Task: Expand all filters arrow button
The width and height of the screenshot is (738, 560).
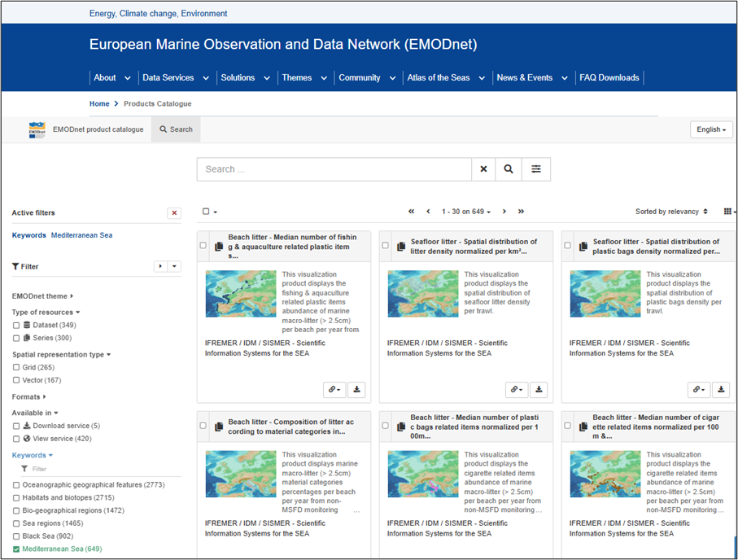Action: click(160, 267)
